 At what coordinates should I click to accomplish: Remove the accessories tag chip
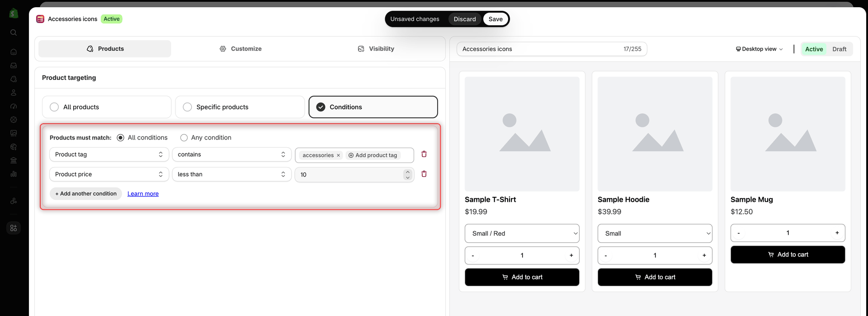[x=338, y=155]
